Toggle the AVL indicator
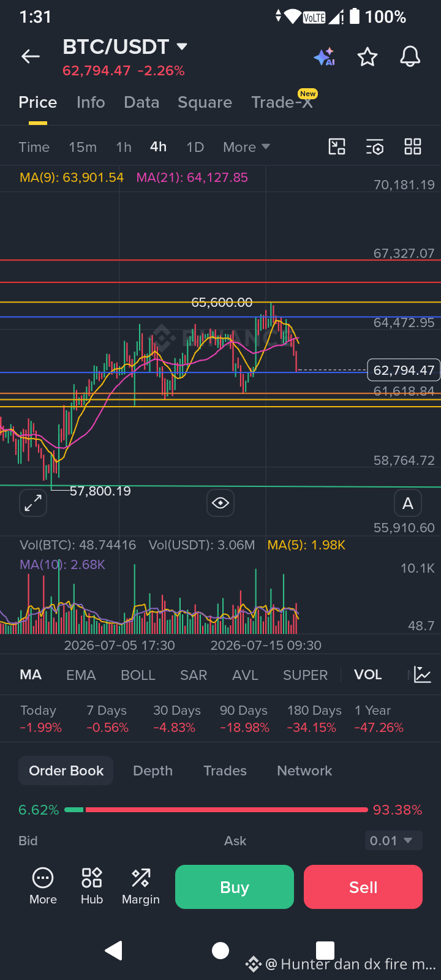This screenshot has height=980, width=441. [x=245, y=675]
